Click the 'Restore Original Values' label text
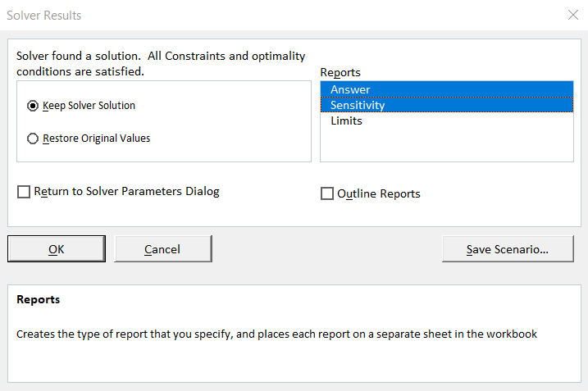This screenshot has height=391, width=588. click(x=96, y=139)
